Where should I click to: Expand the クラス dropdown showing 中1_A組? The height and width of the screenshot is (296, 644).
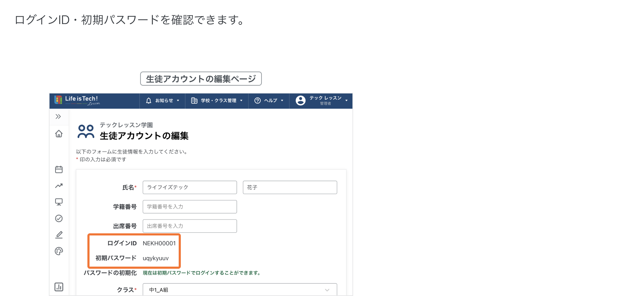[x=240, y=290]
